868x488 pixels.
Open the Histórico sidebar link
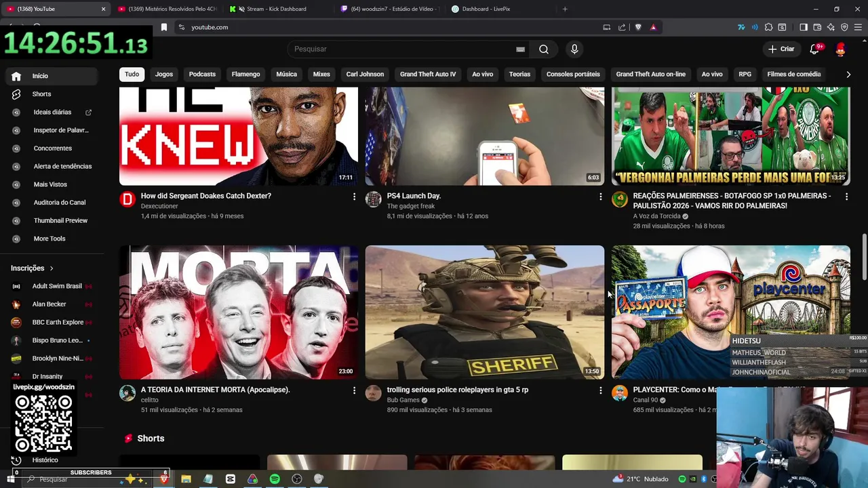(45, 460)
